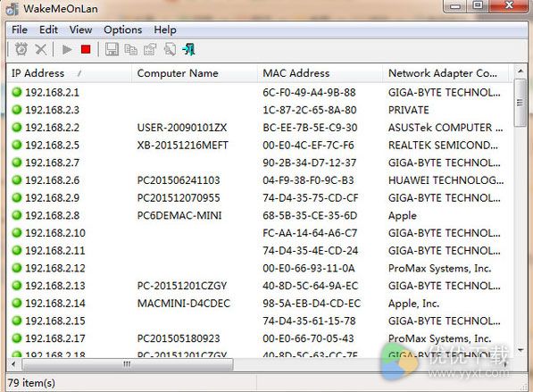
Task: Click the ASUSTek COMPUTER adapter cell
Action: point(446,128)
